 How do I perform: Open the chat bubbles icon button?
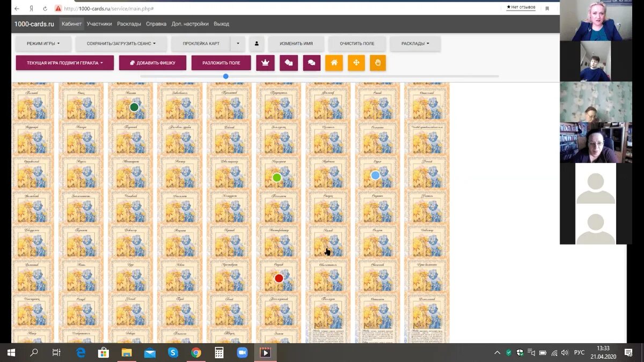point(311,63)
